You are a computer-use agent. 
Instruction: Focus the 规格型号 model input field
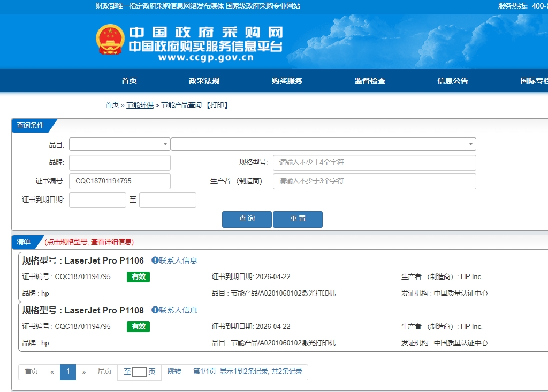coord(375,163)
